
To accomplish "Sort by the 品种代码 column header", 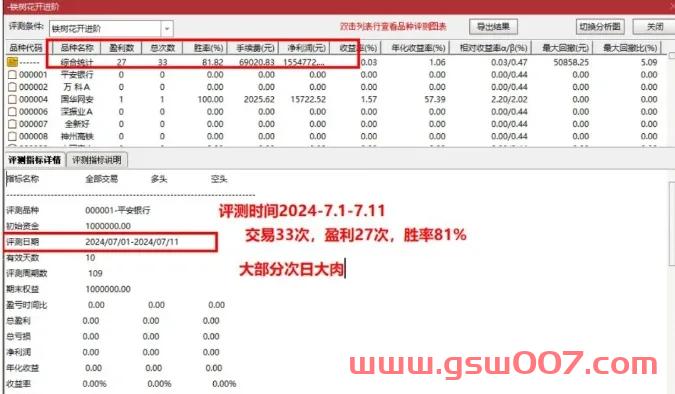I will [x=26, y=48].
